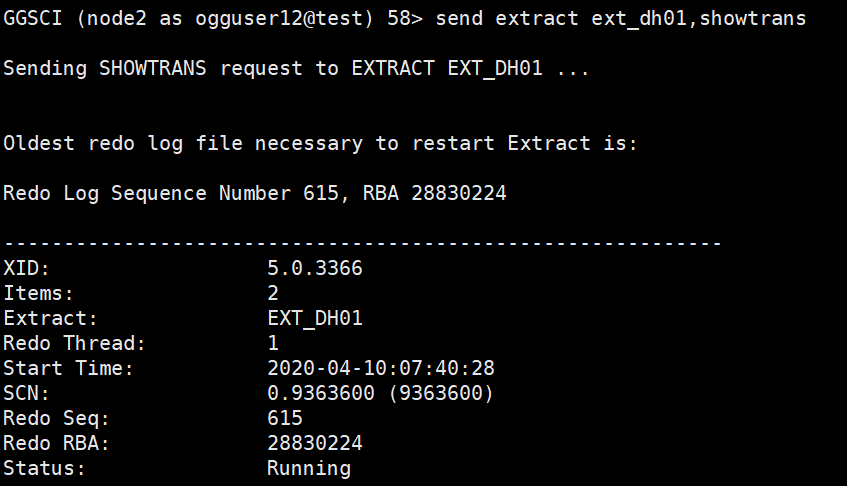Screen dimensions: 847x486
Task: Click the 'send extract ext_dh01,showtrans' command
Action: coord(621,19)
